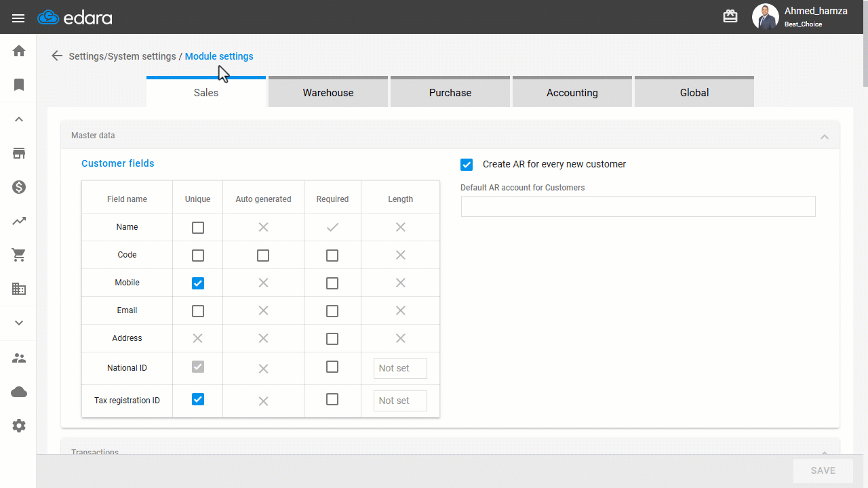Expand the sidebar section with down chevron

[x=19, y=323]
